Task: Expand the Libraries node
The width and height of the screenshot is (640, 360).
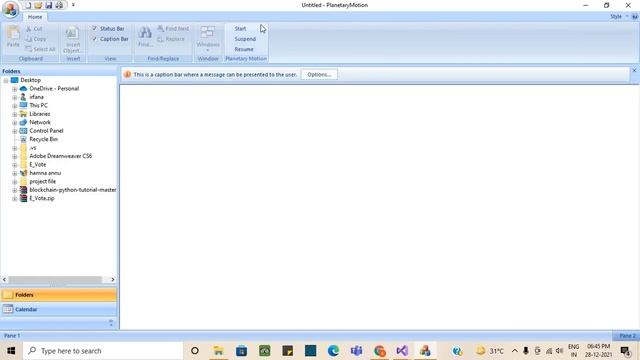Action: tap(15, 114)
